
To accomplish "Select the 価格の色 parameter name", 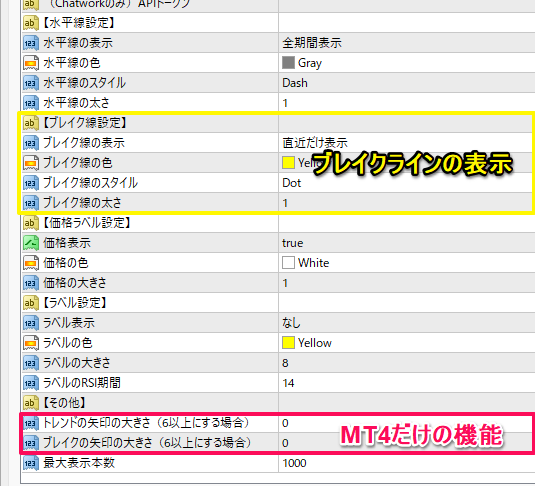I will [x=66, y=263].
